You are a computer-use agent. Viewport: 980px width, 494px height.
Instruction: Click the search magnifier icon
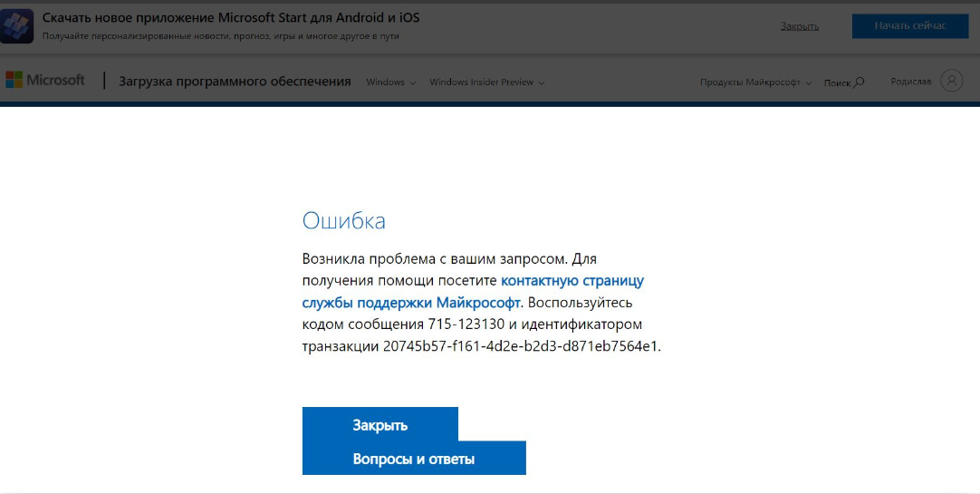click(859, 82)
